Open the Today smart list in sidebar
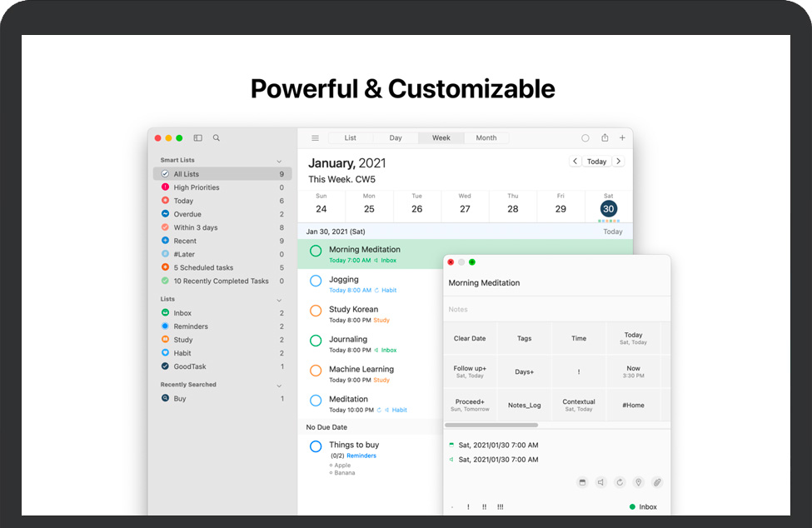This screenshot has width=812, height=528. pyautogui.click(x=222, y=201)
